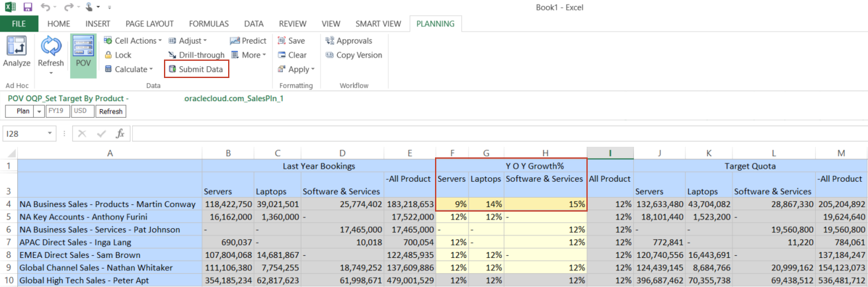Open the FILE tab
The width and height of the screenshot is (868, 287).
[19, 24]
